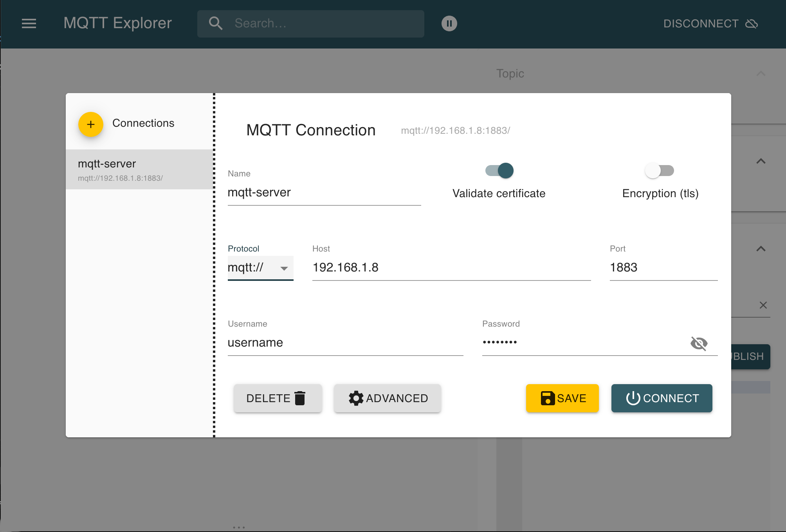Click the search magnifier icon

(x=216, y=23)
